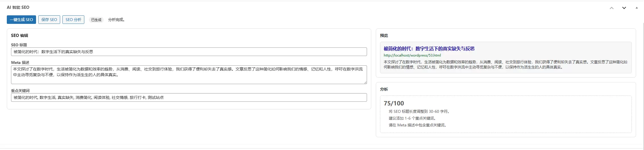Click the 分析完成 status message

(x=116, y=20)
